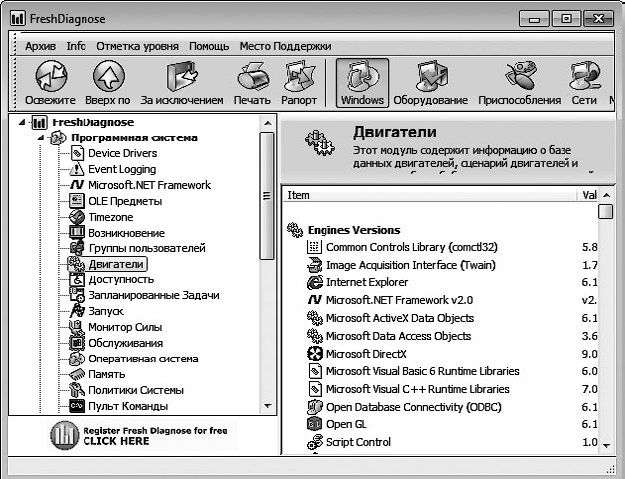
Task: Select the Сети network toolbar icon
Action: tap(583, 77)
